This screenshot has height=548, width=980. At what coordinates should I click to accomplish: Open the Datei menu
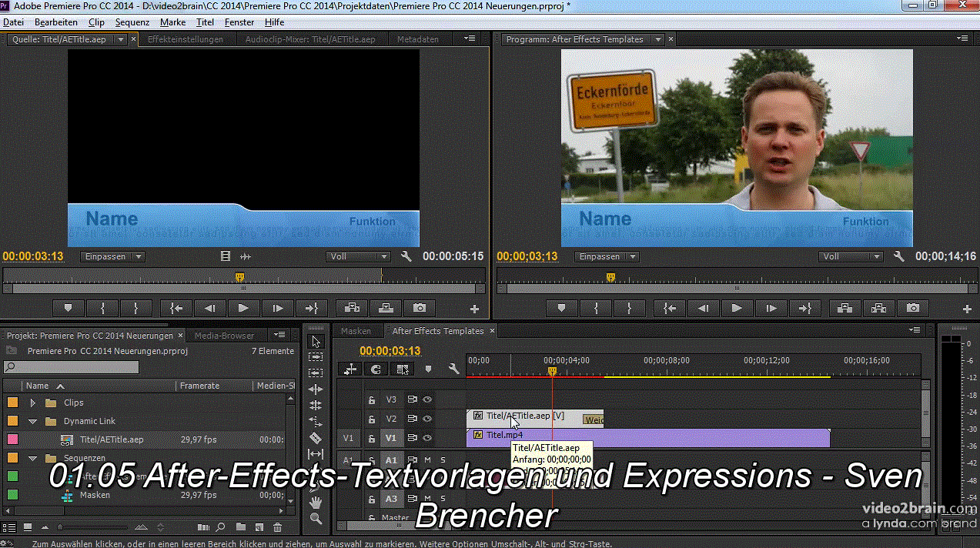click(13, 22)
